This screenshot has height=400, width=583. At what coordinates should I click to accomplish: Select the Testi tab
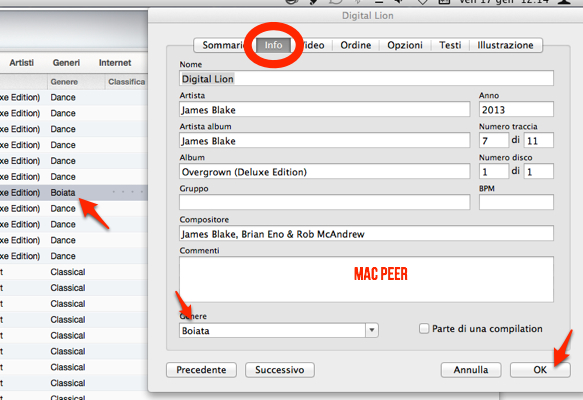point(450,45)
